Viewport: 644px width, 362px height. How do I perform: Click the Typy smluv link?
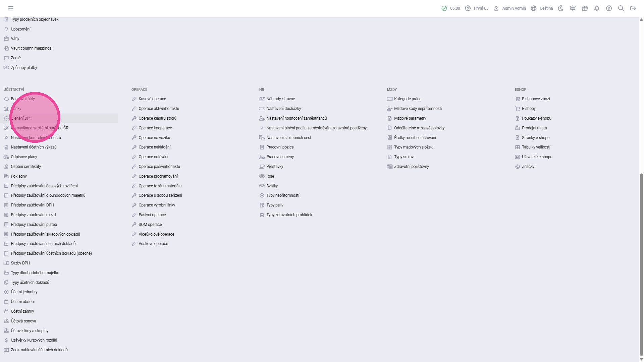(x=404, y=157)
